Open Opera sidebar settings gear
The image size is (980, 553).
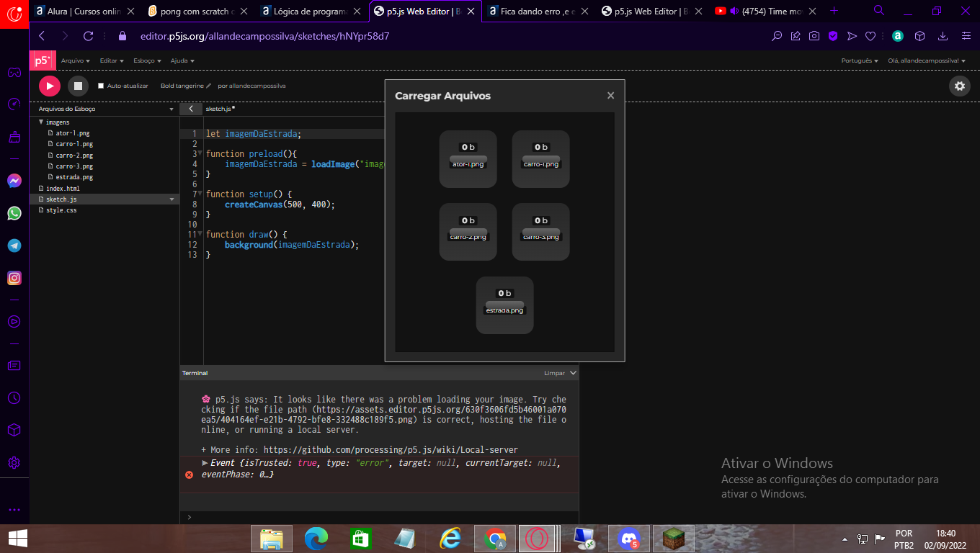[x=14, y=462]
